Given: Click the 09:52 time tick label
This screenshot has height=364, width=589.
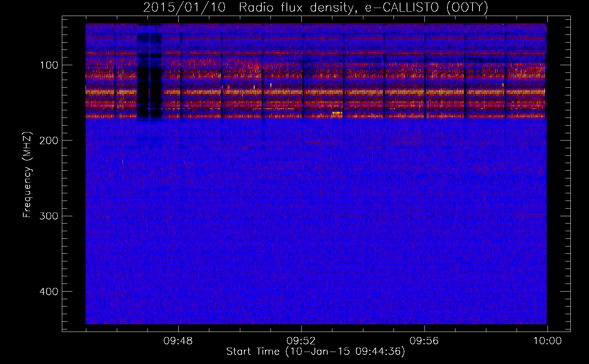Looking at the screenshot, I should click(301, 341).
